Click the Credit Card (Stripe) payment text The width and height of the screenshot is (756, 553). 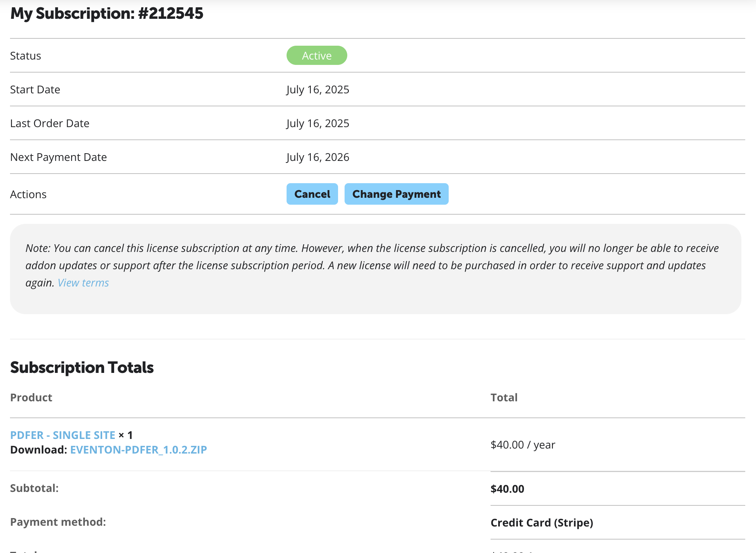tap(542, 523)
